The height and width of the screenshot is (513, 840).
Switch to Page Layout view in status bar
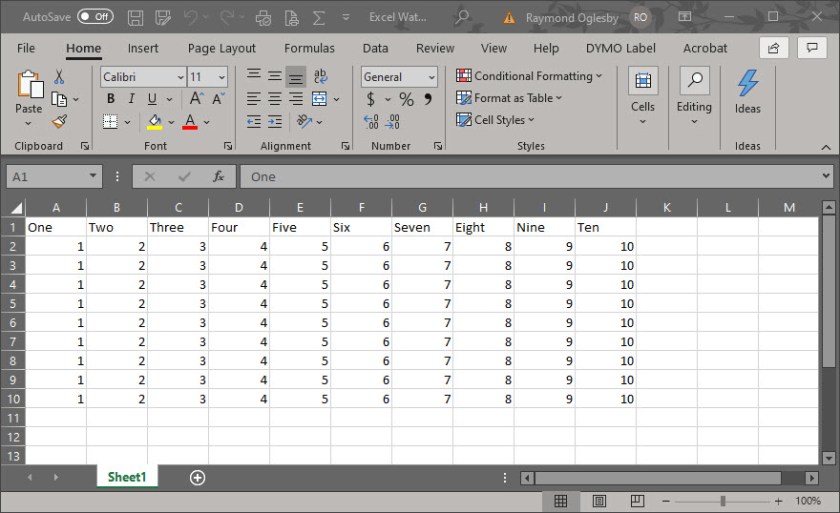599,501
